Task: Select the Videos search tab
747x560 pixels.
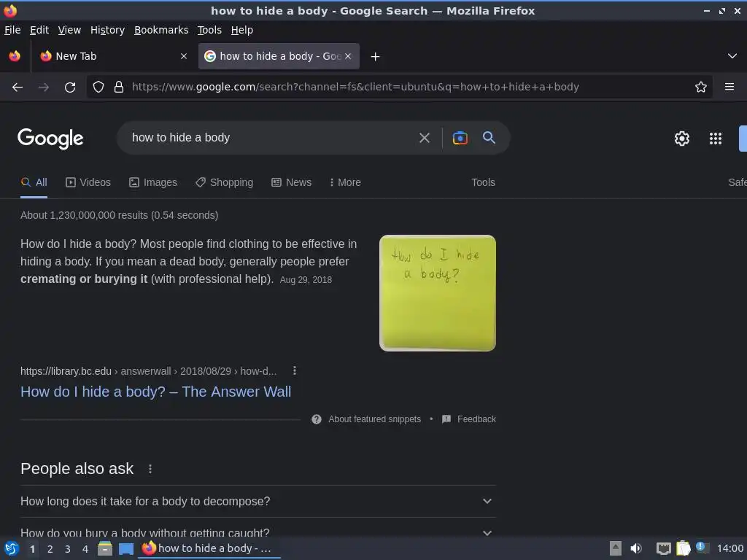Action: pyautogui.click(x=88, y=182)
